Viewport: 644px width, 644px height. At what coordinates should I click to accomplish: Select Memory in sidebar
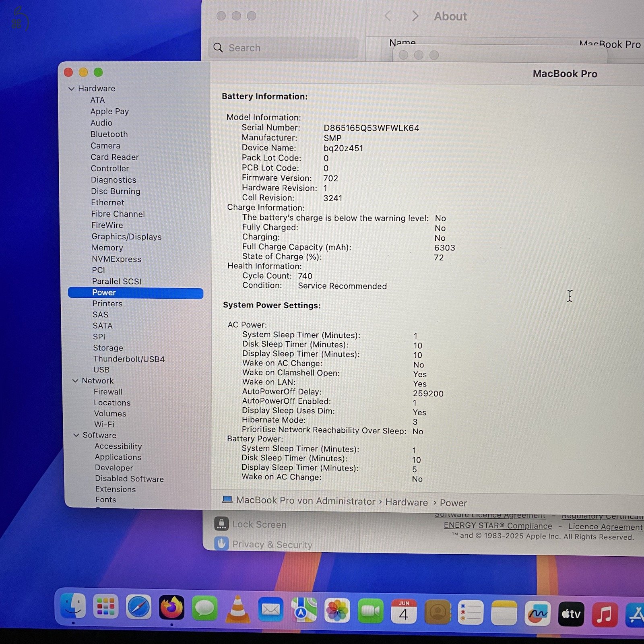point(107,248)
